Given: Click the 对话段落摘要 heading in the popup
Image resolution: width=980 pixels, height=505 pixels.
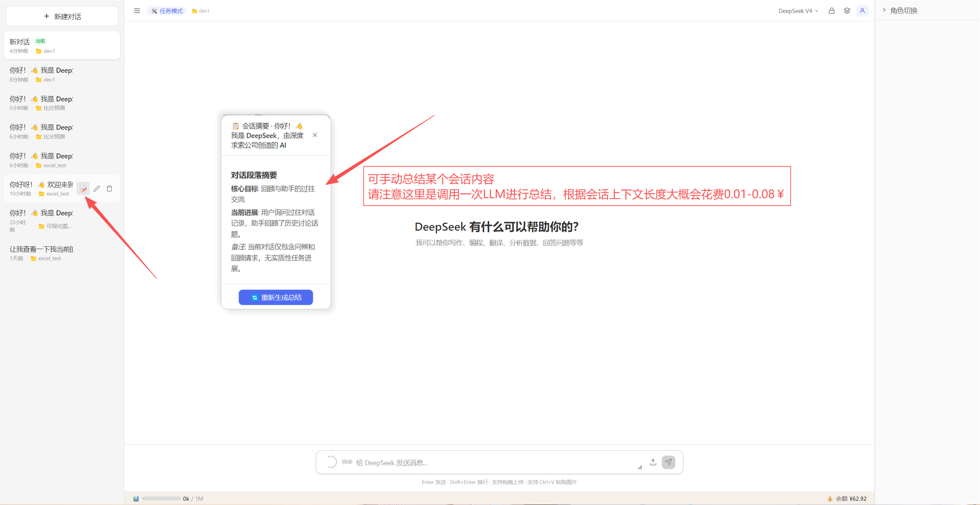Looking at the screenshot, I should [254, 175].
